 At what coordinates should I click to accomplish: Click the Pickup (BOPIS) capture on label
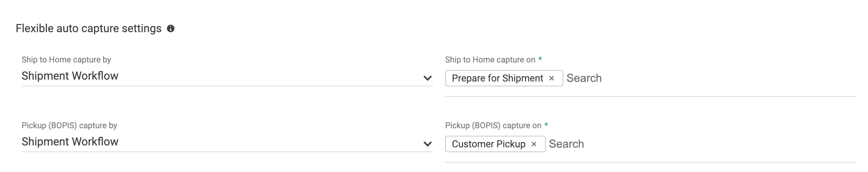pos(493,126)
